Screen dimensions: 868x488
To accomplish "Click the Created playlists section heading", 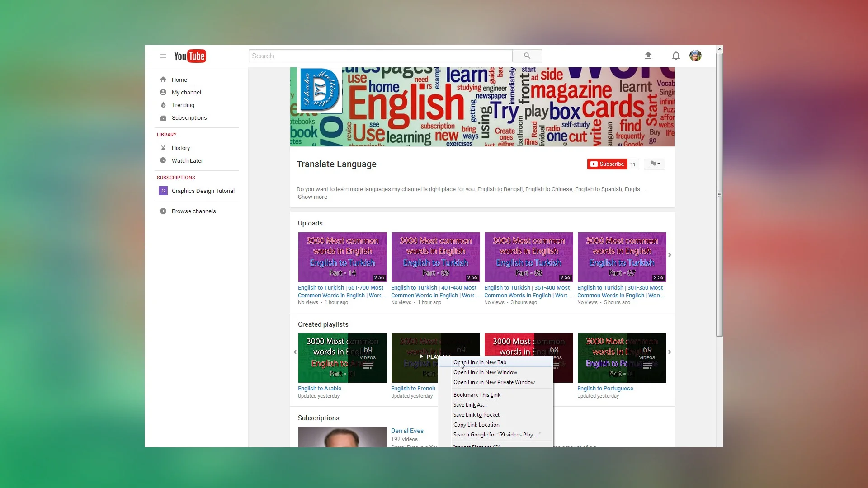I will 323,324.
